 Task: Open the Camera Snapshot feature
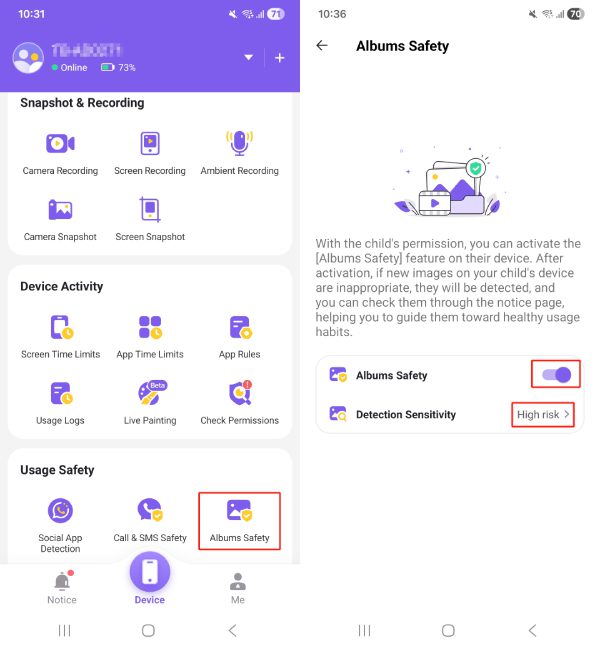click(x=60, y=220)
